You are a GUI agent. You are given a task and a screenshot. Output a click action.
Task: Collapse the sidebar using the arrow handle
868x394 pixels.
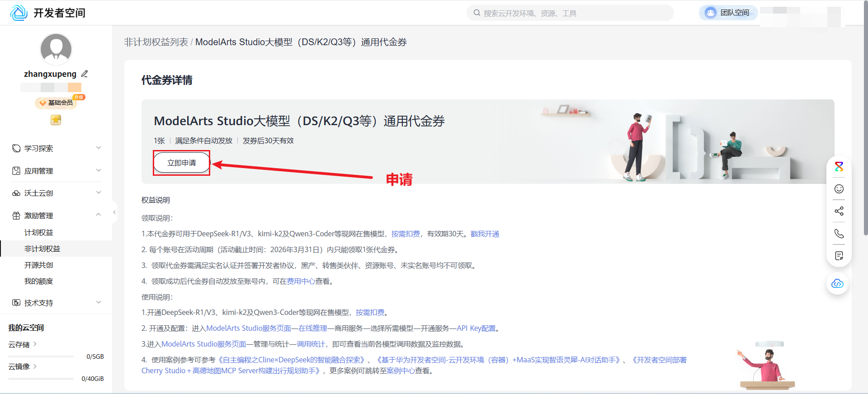[x=114, y=212]
